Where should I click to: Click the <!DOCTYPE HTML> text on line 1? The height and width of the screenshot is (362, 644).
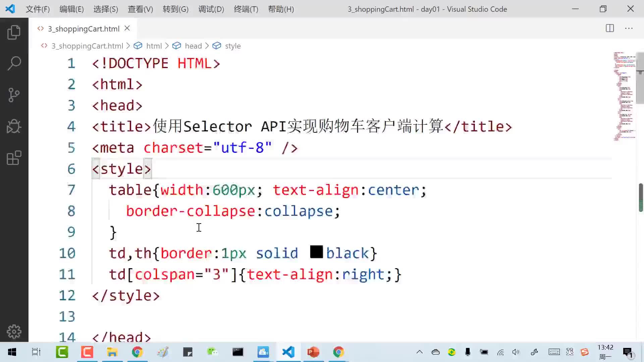click(x=156, y=63)
